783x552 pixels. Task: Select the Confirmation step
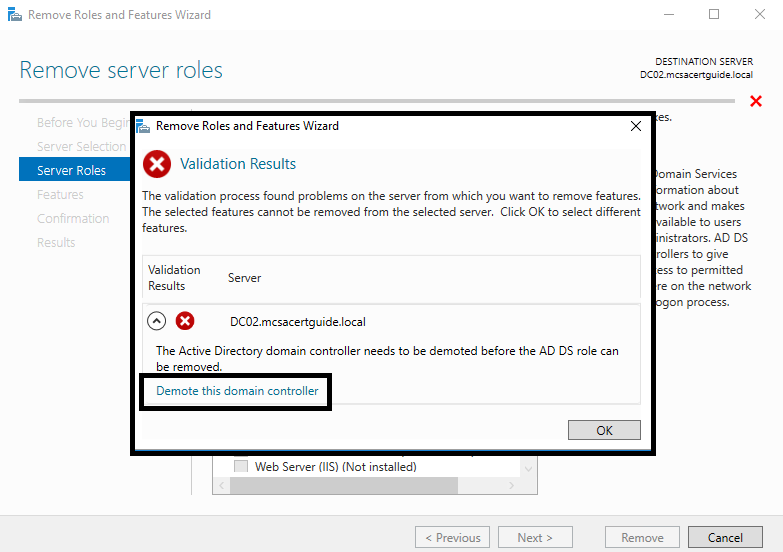pos(73,218)
